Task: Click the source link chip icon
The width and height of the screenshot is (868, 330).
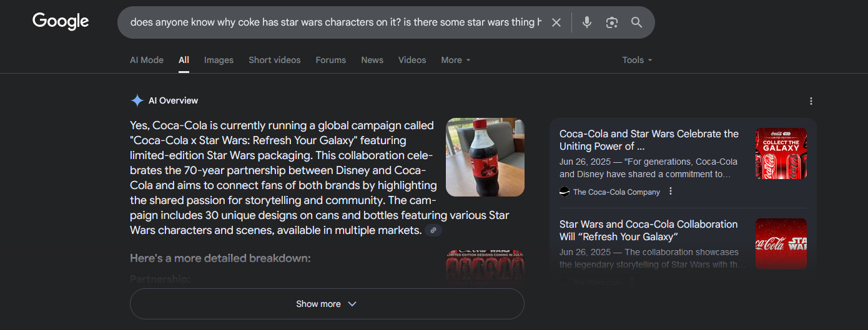Action: 433,230
